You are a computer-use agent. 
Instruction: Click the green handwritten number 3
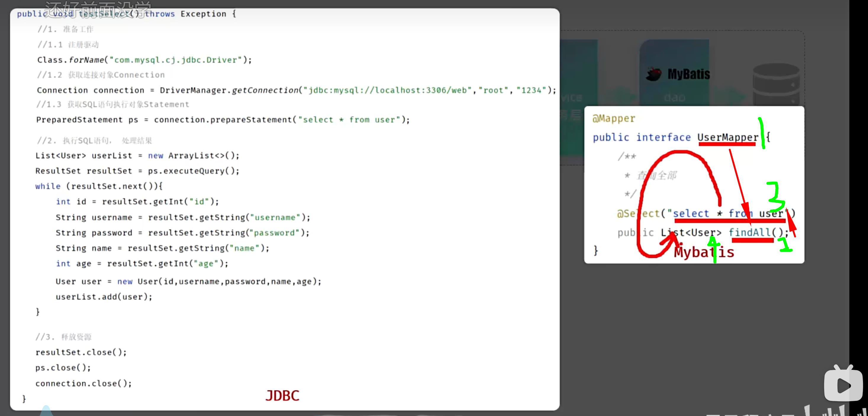click(776, 197)
